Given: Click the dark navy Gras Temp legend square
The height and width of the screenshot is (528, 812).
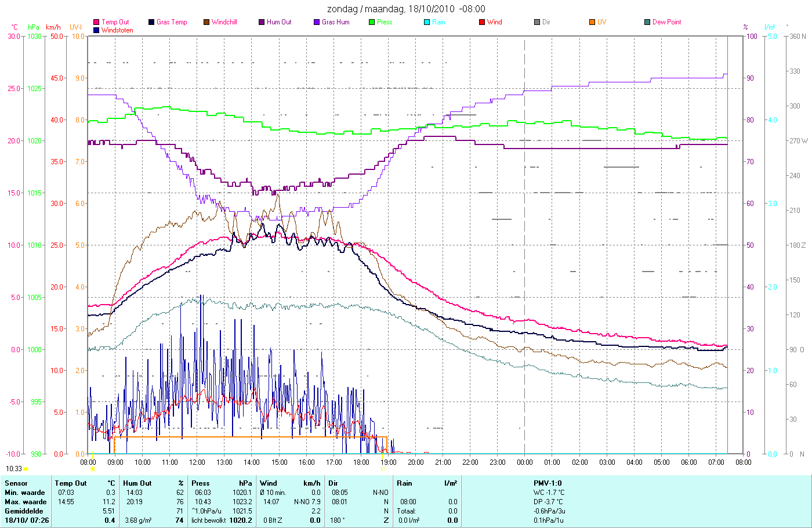Looking at the screenshot, I should pos(151,22).
